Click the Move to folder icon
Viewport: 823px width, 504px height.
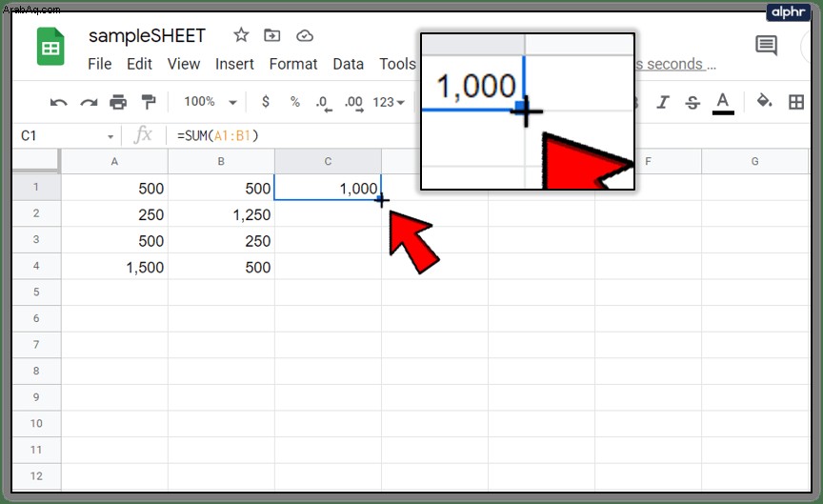click(x=271, y=35)
